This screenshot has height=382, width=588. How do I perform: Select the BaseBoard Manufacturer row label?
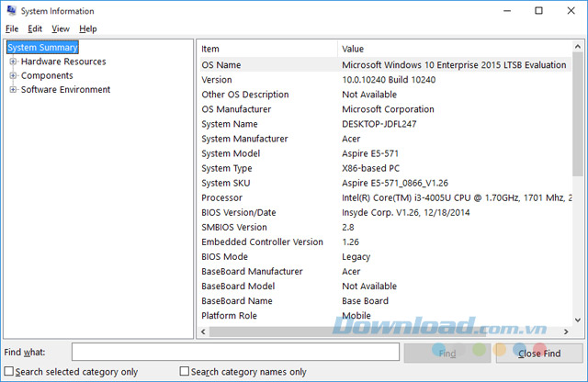click(252, 272)
